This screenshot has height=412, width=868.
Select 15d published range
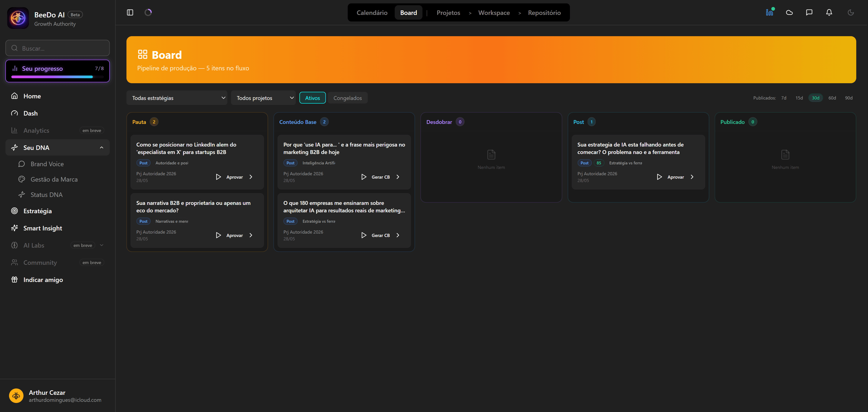point(799,98)
